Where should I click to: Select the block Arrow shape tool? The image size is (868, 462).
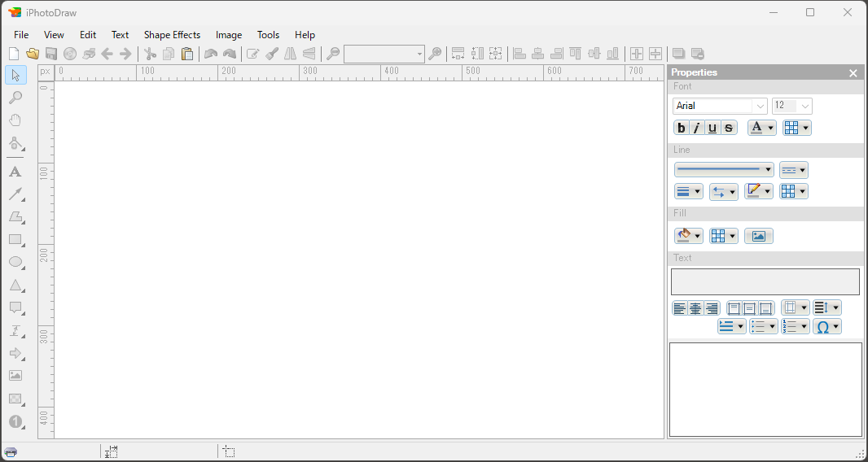click(x=15, y=354)
